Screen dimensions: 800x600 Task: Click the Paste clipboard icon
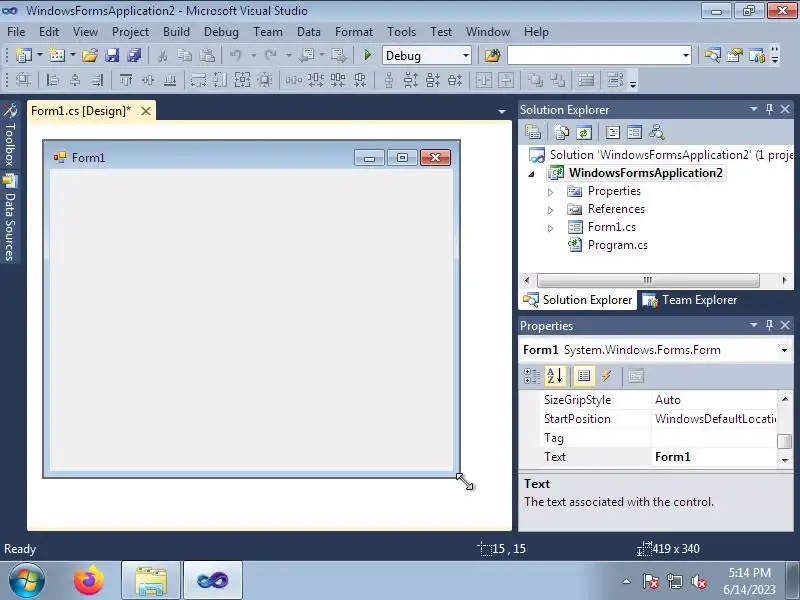207,55
